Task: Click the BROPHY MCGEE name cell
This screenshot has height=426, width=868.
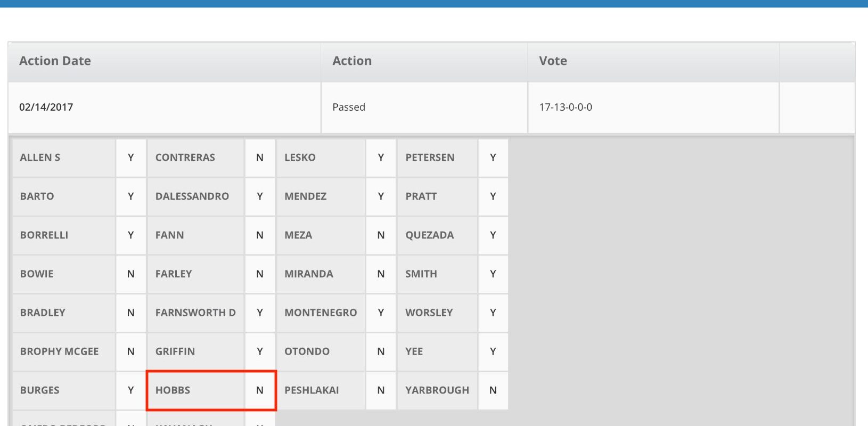Action: (64, 351)
